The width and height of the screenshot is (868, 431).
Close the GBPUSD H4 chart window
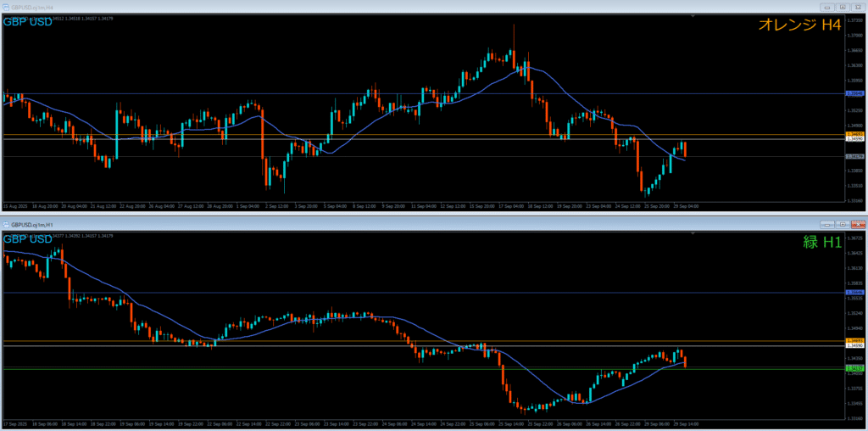click(856, 6)
